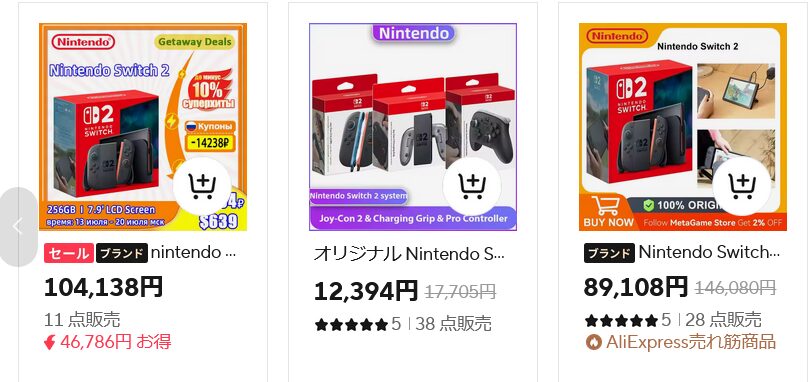Open the Nintendo Switch... title of the third product
The height and width of the screenshot is (382, 810).
click(709, 252)
